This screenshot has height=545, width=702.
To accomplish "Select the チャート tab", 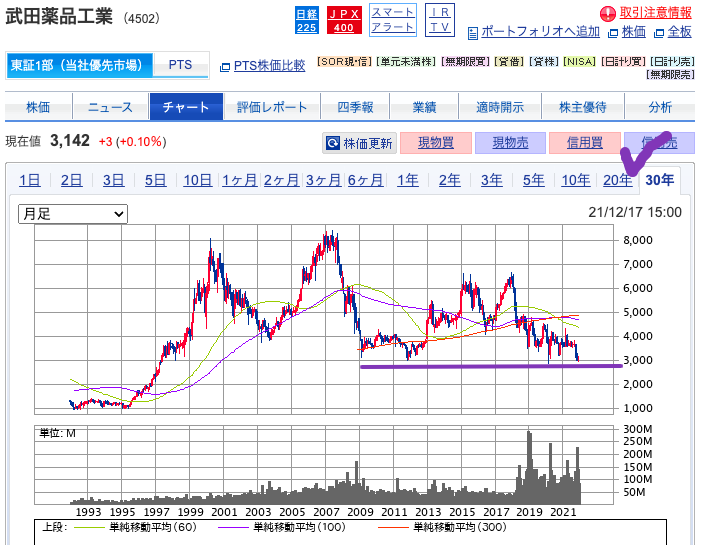I will [x=186, y=107].
